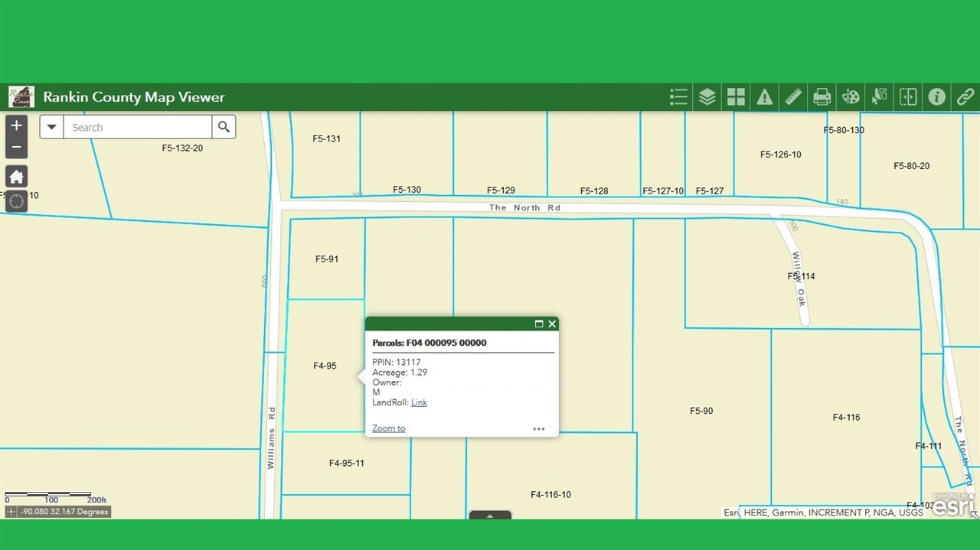980x550 pixels.
Task: Select the ruler Measurement tool
Action: [793, 97]
